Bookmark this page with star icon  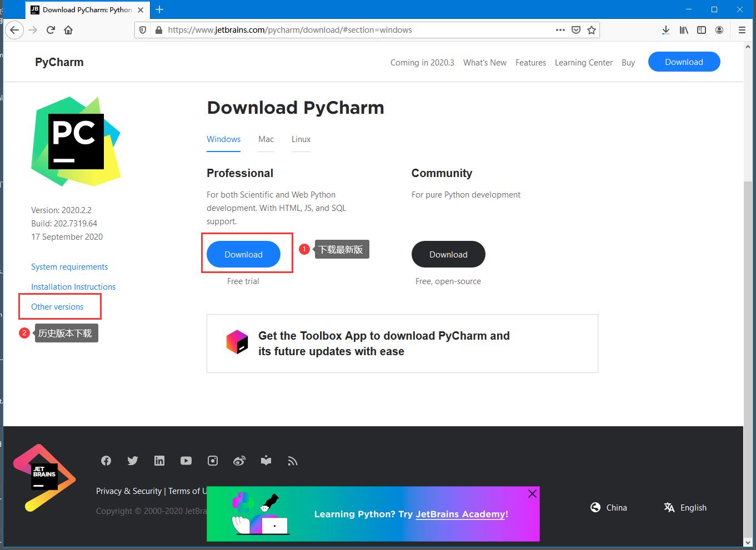coord(592,30)
